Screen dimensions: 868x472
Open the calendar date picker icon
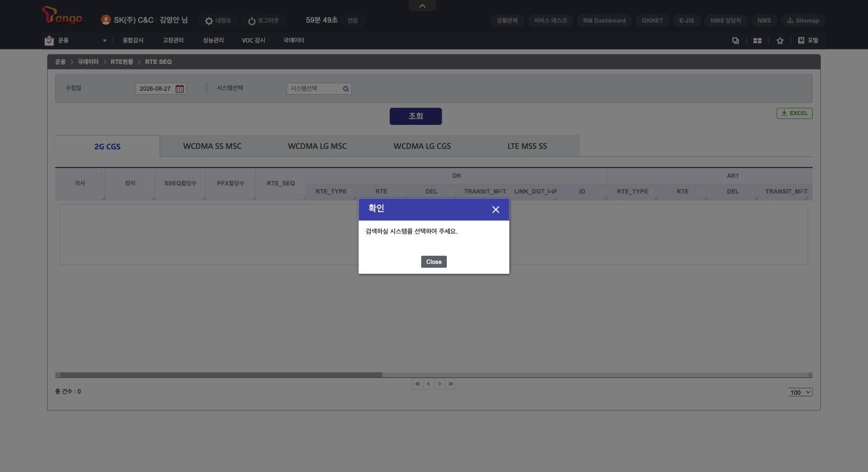[x=180, y=89]
